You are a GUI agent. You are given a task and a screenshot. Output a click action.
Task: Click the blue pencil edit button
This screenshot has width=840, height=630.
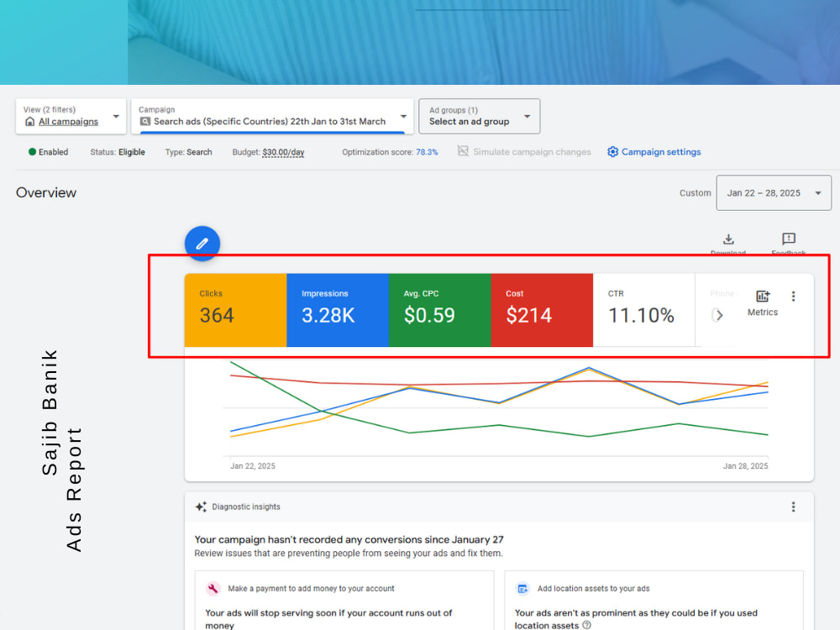tap(202, 244)
